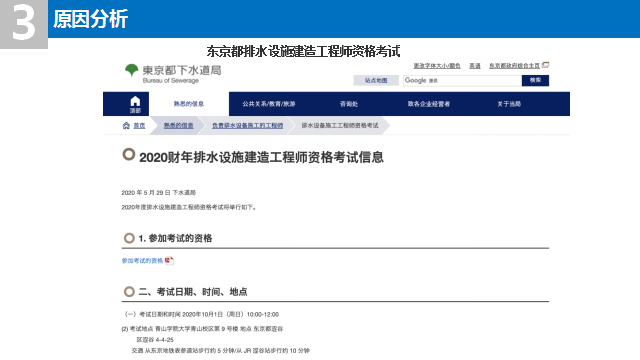
Task: Click the 1. 参加考试的资格 section heading
Action: click(175, 238)
